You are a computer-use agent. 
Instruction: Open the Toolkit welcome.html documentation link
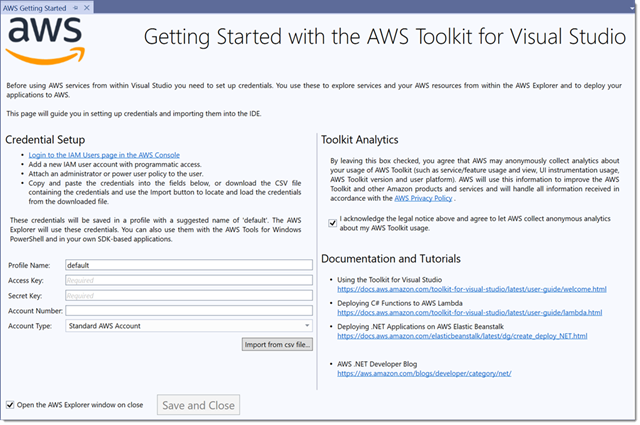click(472, 289)
